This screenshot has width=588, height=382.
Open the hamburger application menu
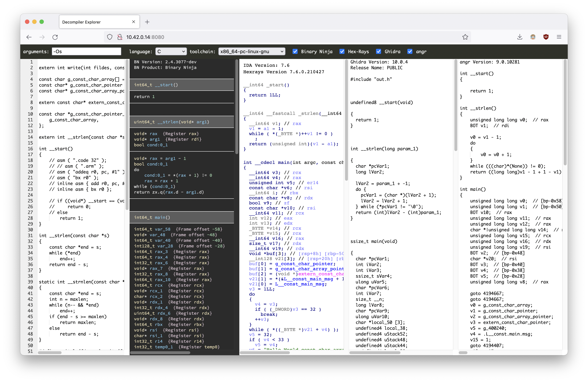click(x=559, y=37)
